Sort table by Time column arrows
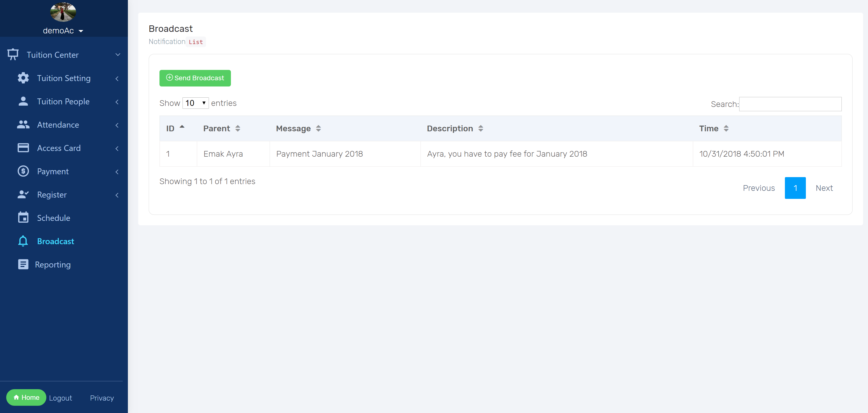The width and height of the screenshot is (868, 413). tap(726, 128)
